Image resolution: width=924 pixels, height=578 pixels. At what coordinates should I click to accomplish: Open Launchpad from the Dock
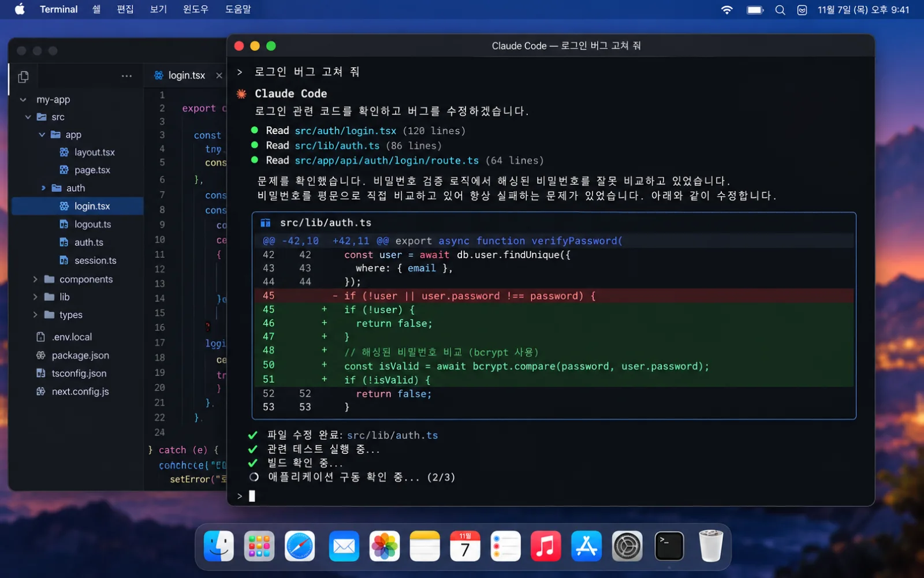259,546
